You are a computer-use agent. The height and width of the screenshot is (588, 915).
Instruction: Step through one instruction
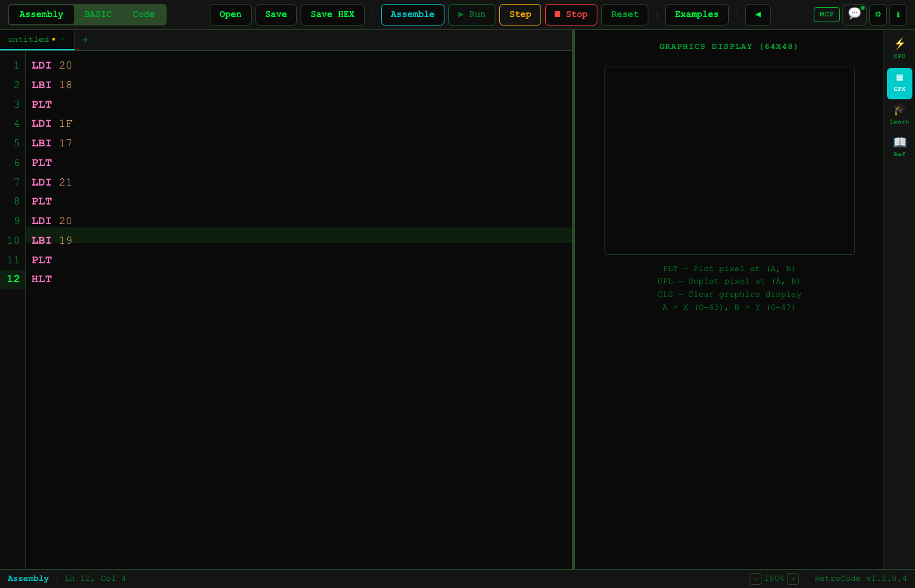(520, 14)
